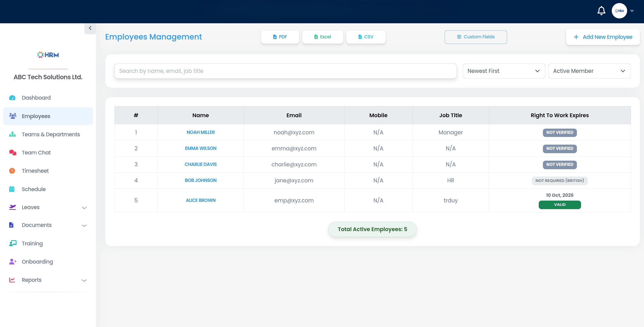The width and height of the screenshot is (644, 327).
Task: Expand the Leaves submenu
Action: pos(84,208)
